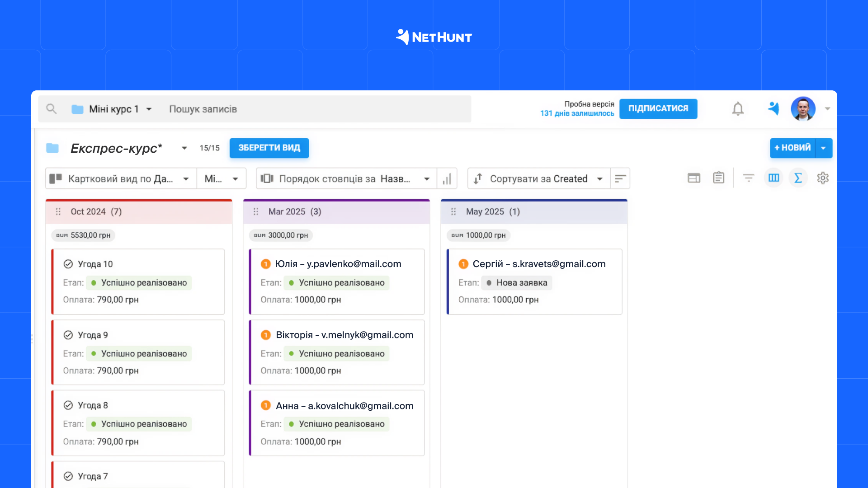The image size is (868, 488).
Task: Click the Нова заявка stage tag
Action: click(x=517, y=283)
